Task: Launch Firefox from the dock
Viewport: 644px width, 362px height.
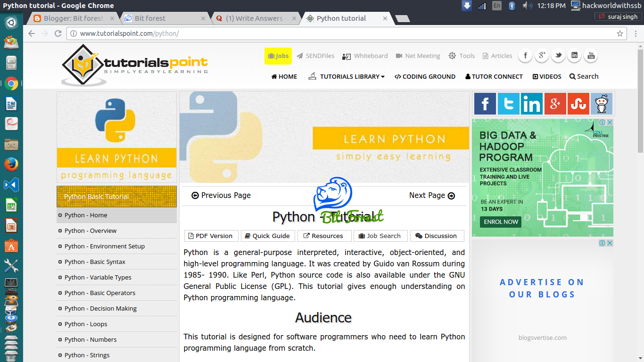Action: coord(11,164)
